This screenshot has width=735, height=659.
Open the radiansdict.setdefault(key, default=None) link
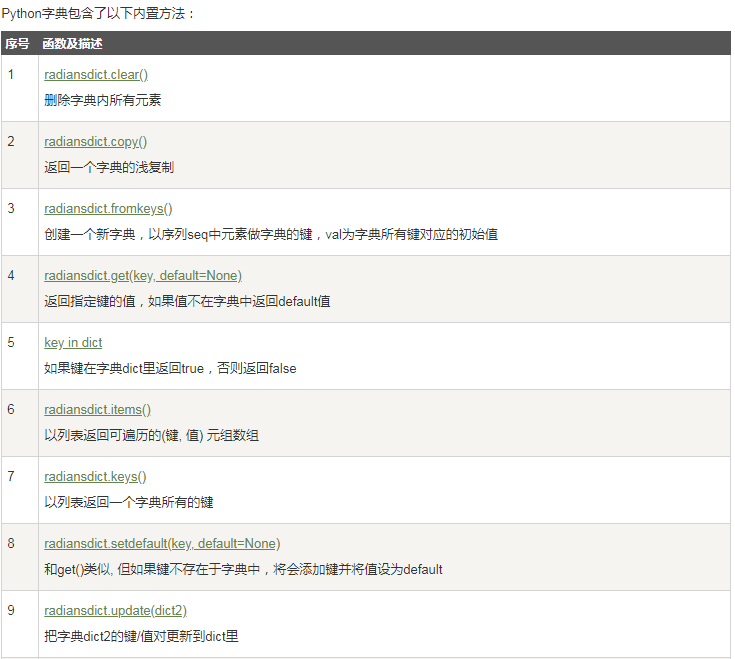[162, 544]
